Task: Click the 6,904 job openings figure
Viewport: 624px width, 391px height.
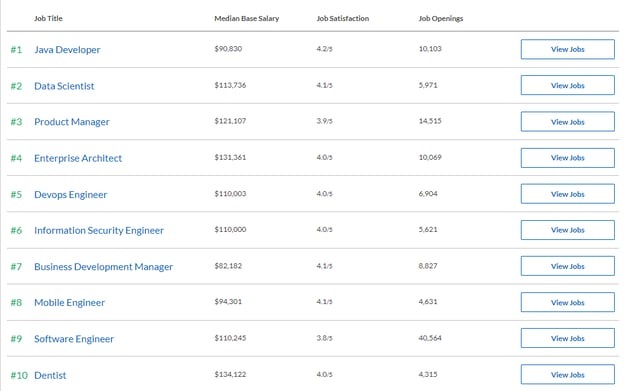Action: [428, 193]
